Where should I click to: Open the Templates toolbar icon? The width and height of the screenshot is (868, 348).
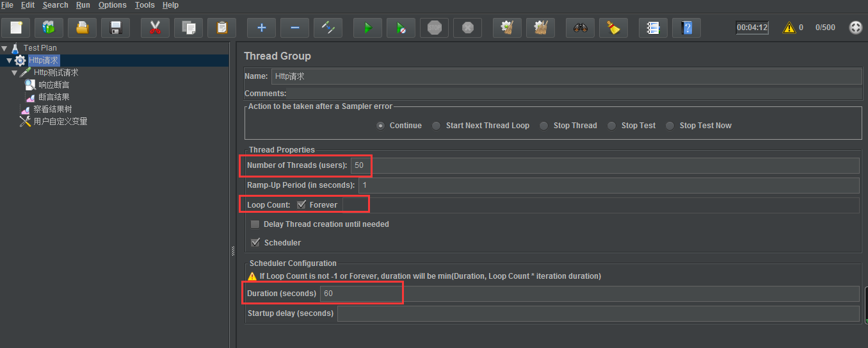point(49,28)
